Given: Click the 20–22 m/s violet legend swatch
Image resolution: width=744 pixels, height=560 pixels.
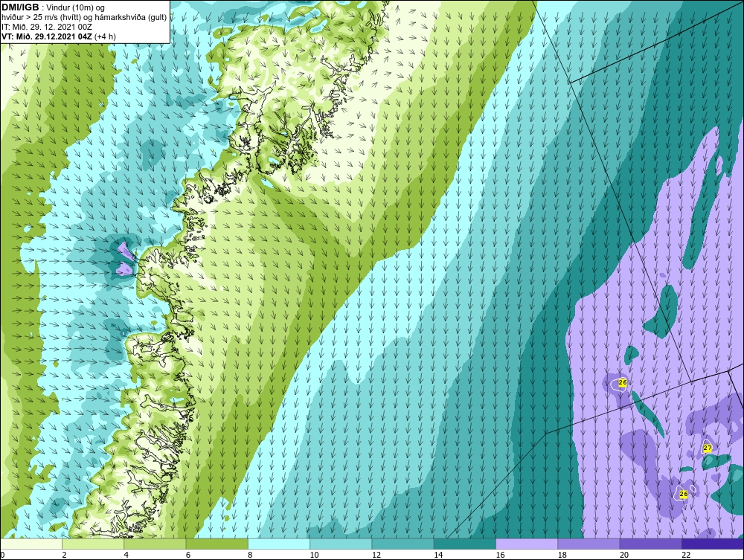Looking at the screenshot, I should 650,544.
